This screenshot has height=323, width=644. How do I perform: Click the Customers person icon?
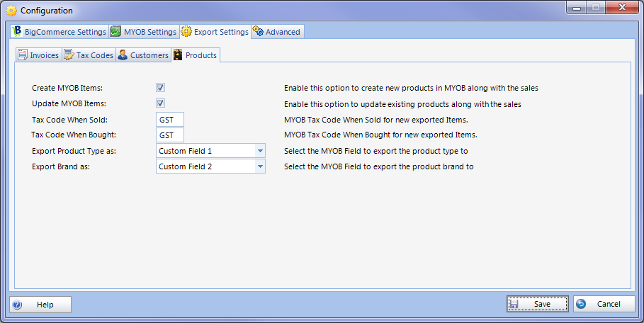(123, 55)
